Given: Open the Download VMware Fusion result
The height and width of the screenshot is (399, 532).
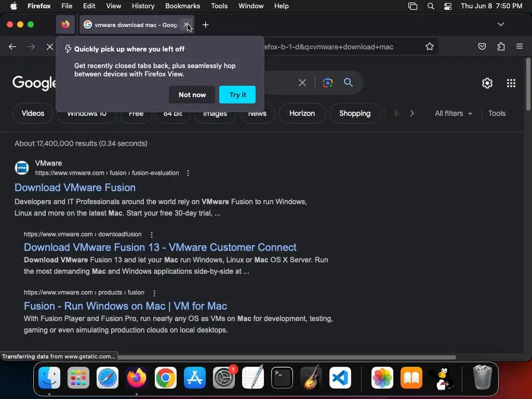Looking at the screenshot, I should [75, 188].
